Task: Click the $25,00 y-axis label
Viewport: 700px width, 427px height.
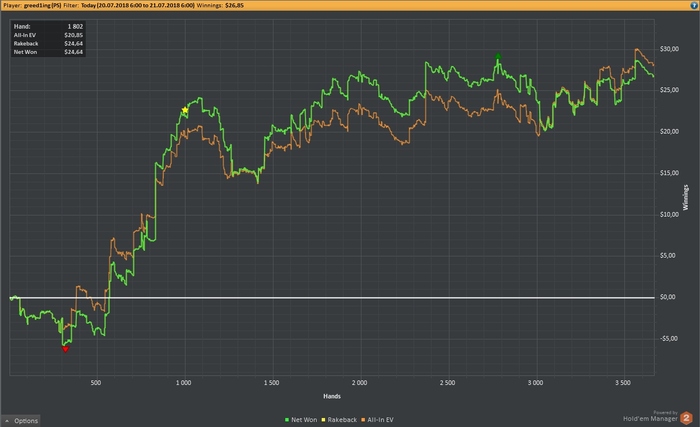Action: 669,90
